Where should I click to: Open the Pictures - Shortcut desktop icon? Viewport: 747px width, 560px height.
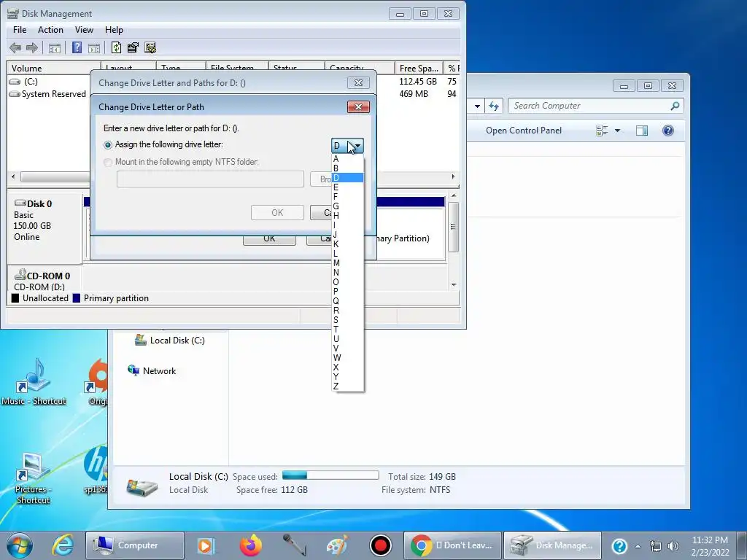coord(32,478)
